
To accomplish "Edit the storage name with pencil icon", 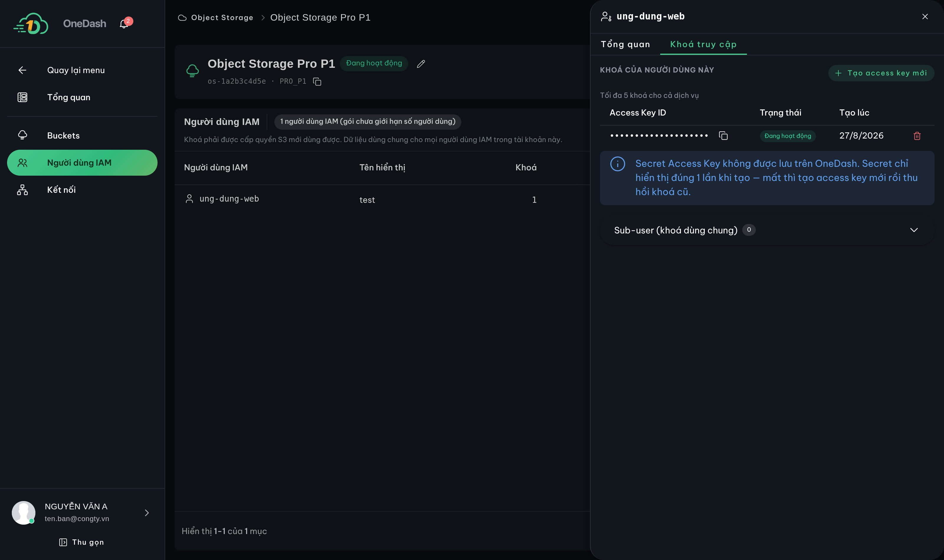I will 421,64.
